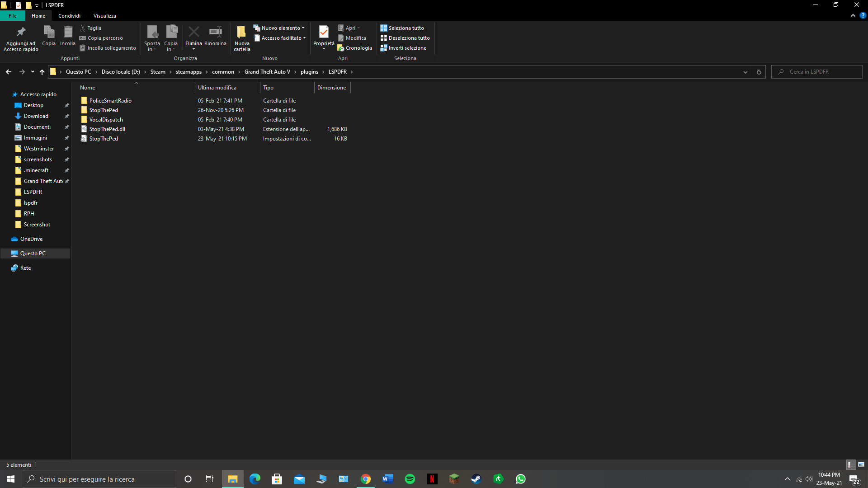Open Spotify from the taskbar

pos(410,479)
